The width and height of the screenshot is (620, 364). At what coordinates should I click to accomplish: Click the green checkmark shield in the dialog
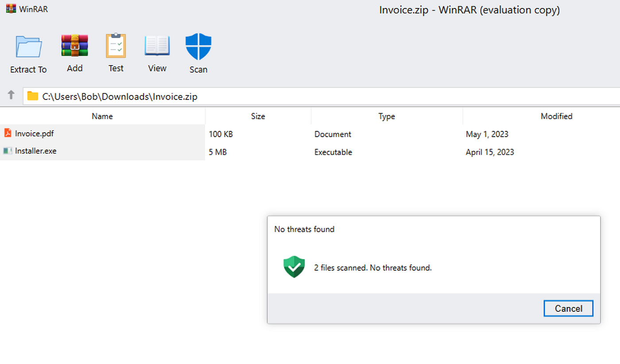[x=294, y=267]
